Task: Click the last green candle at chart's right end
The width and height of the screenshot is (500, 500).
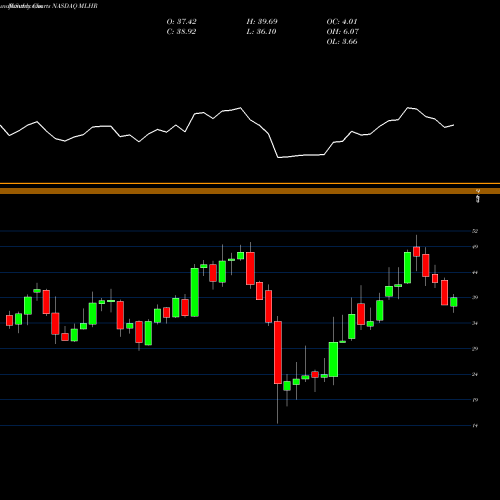Action: point(454,302)
